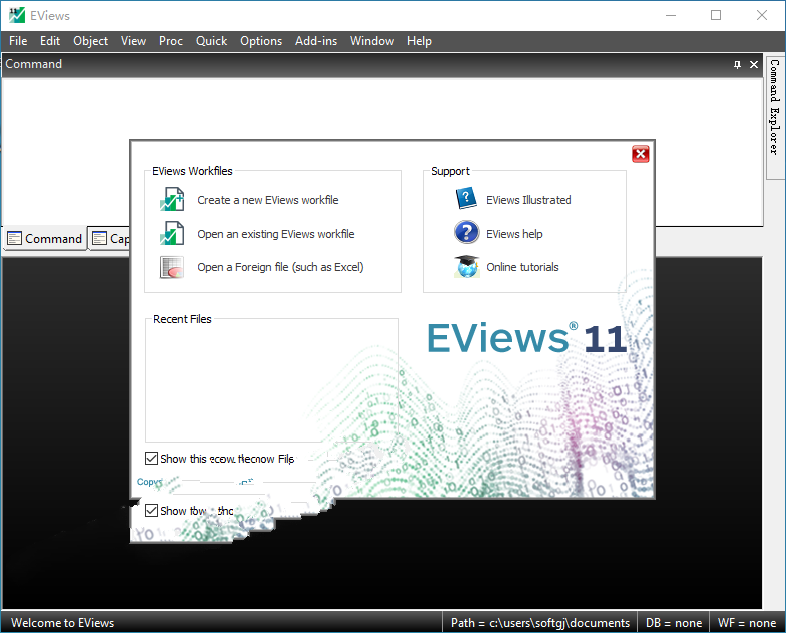Toggle the 'Show this' startup checkbox

click(151, 459)
